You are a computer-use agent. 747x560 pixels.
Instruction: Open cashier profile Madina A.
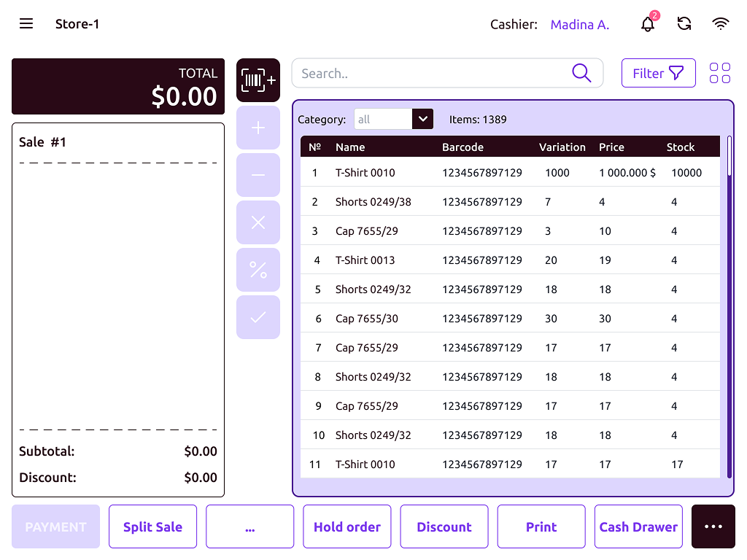(579, 24)
